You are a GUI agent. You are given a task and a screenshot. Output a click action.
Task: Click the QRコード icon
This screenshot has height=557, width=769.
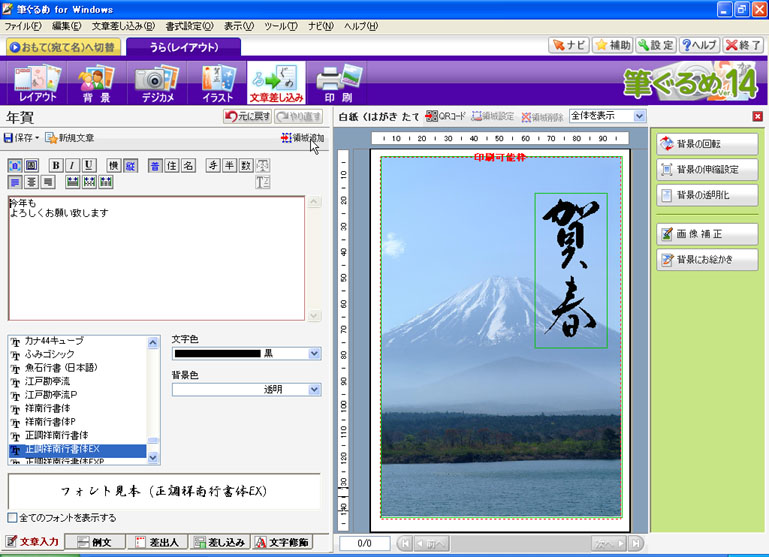446,116
